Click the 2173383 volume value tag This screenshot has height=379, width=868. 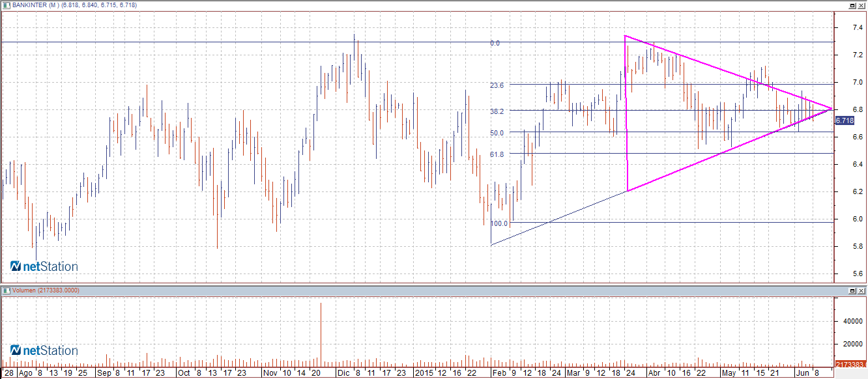850,364
